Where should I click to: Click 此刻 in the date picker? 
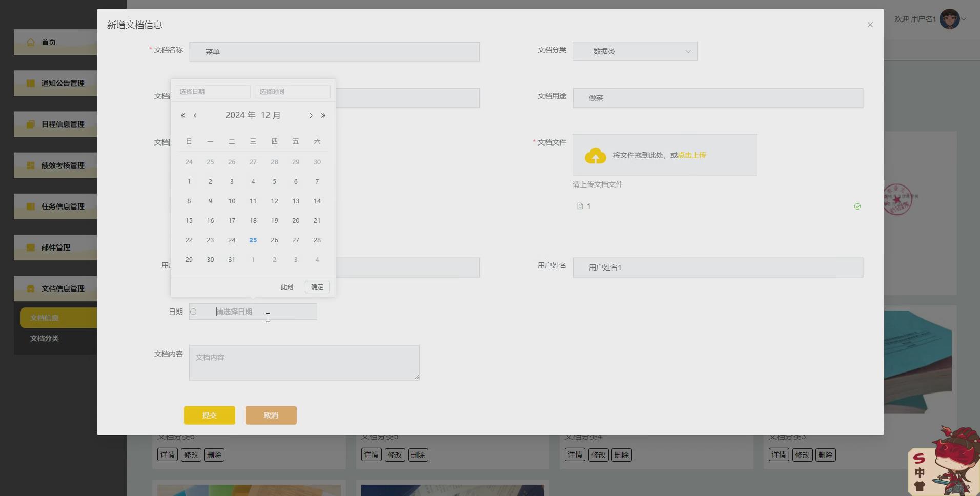coord(286,286)
